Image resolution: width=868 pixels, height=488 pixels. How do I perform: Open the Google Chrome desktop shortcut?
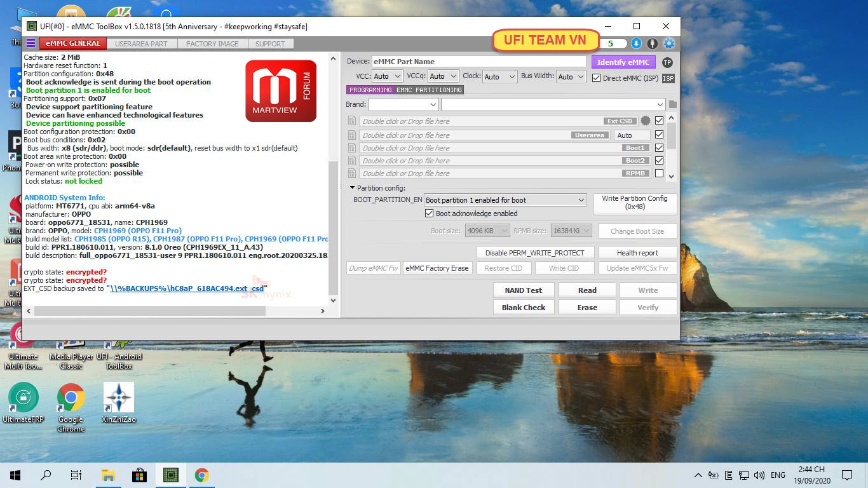tap(71, 407)
